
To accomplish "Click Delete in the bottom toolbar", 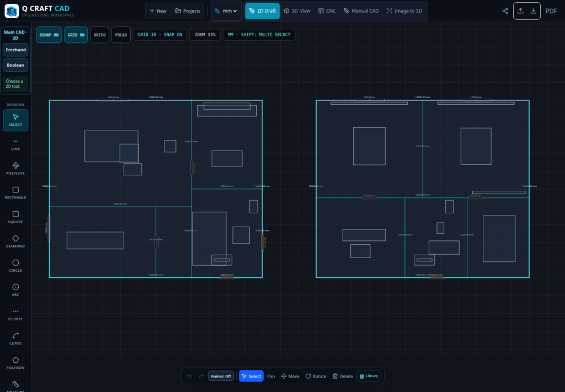I will (343, 376).
